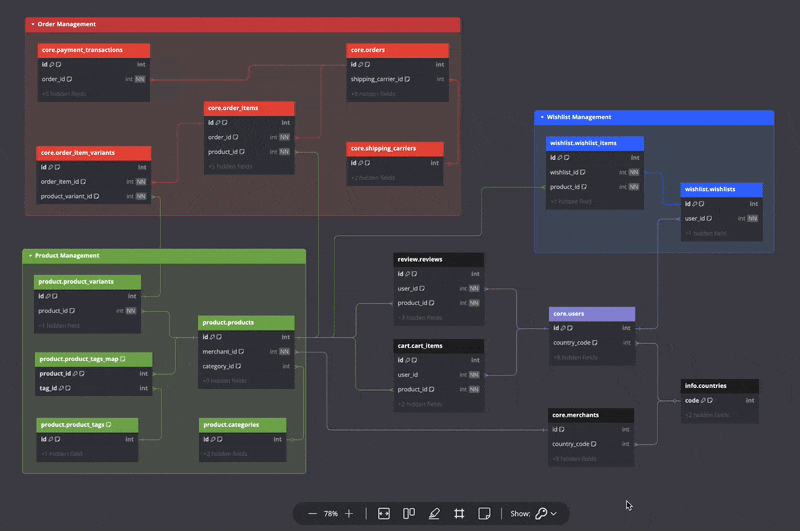The height and width of the screenshot is (531, 800).
Task: Click the note icon on core.orders id
Action: (367, 65)
